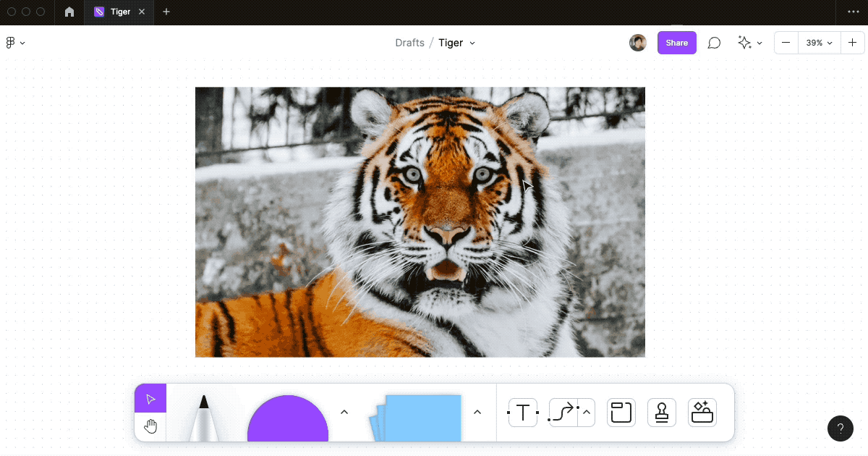This screenshot has width=868, height=456.
Task: Choose the purple circle shape tool
Action: (288, 418)
